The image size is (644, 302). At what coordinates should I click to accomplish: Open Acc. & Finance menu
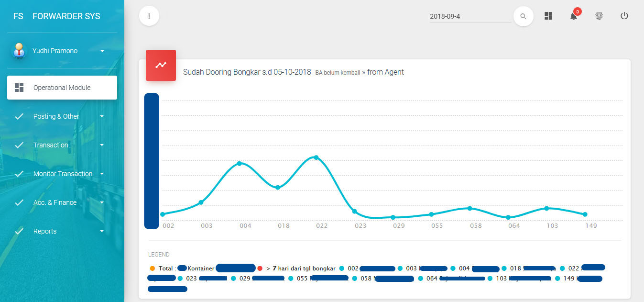pos(55,202)
